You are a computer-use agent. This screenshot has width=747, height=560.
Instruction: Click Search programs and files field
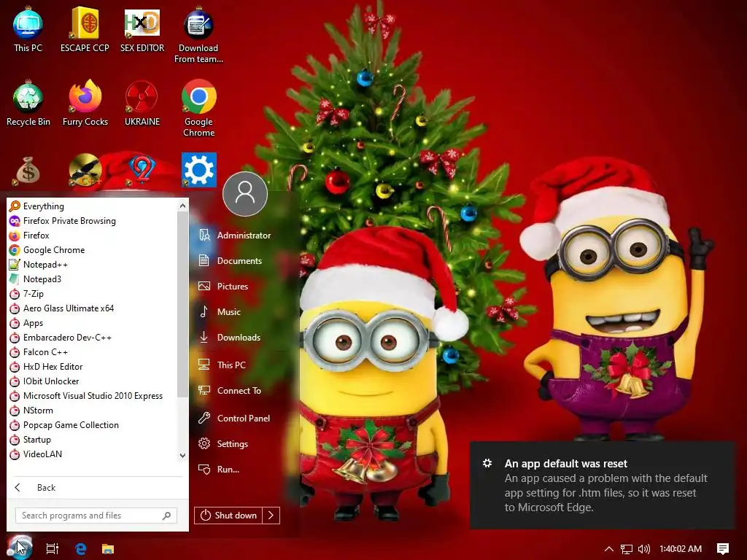[96, 516]
